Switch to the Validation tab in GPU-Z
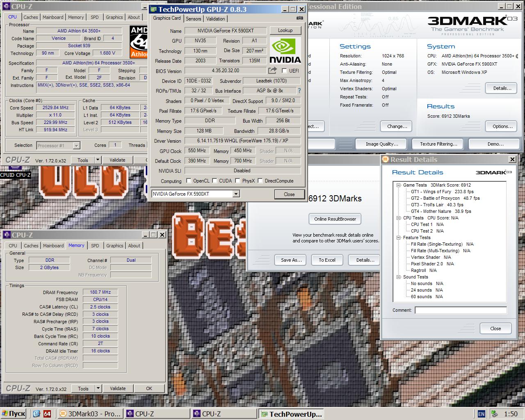Screen dimensions: 525x420 coord(215,19)
